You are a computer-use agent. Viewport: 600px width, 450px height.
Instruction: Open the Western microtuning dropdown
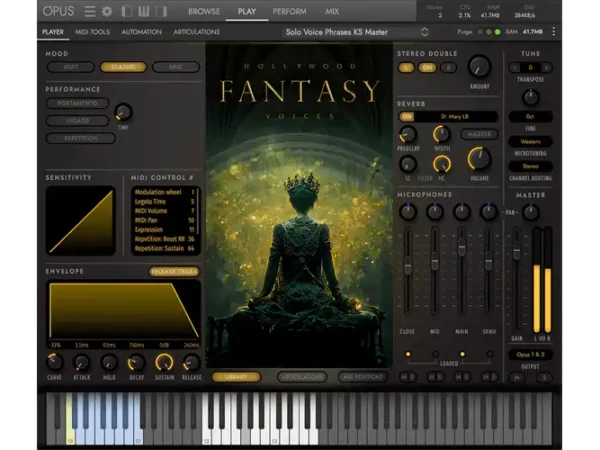coord(530,142)
